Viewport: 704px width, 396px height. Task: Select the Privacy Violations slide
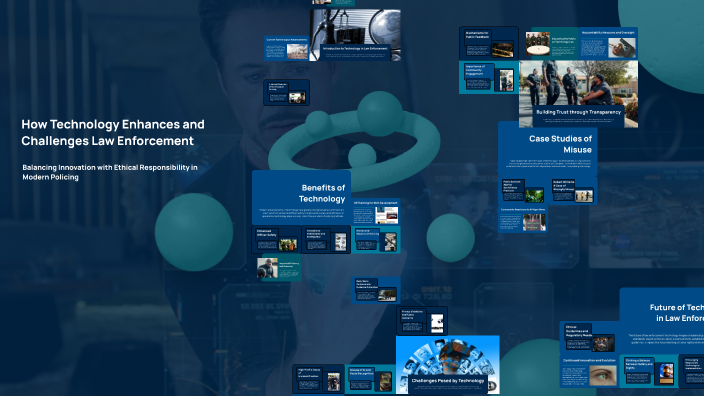(x=422, y=321)
